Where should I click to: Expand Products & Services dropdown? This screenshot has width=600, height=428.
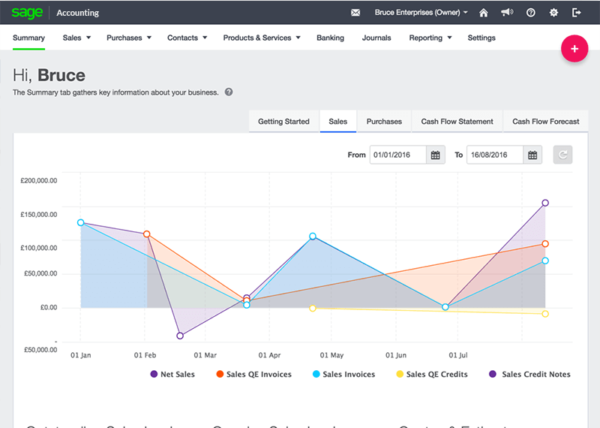262,37
